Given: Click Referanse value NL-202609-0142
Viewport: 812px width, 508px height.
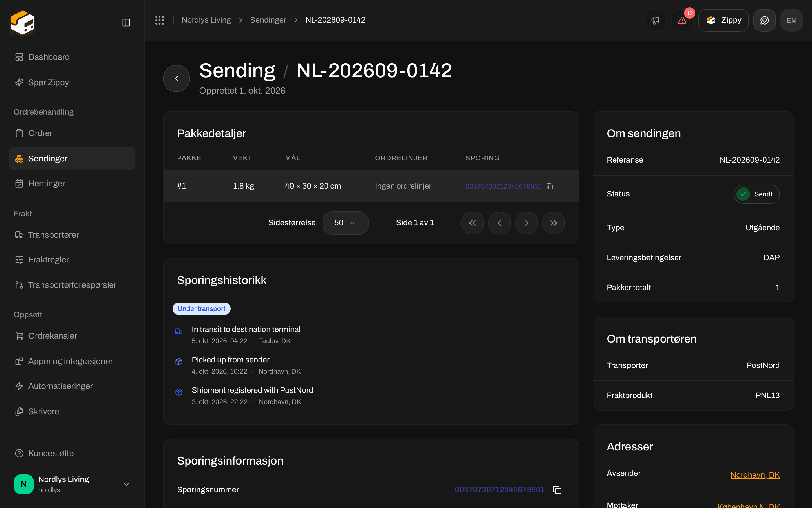Looking at the screenshot, I should click(x=750, y=160).
